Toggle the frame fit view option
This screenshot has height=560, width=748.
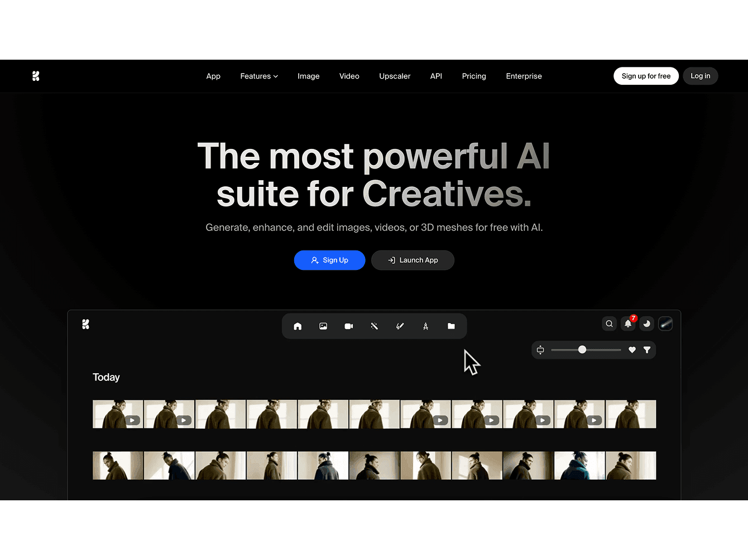tap(540, 350)
